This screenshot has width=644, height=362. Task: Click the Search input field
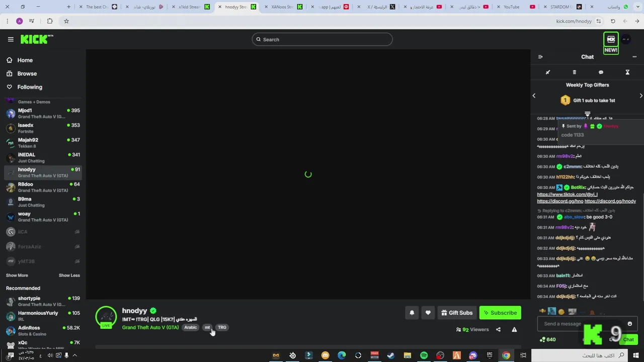pyautogui.click(x=322, y=39)
